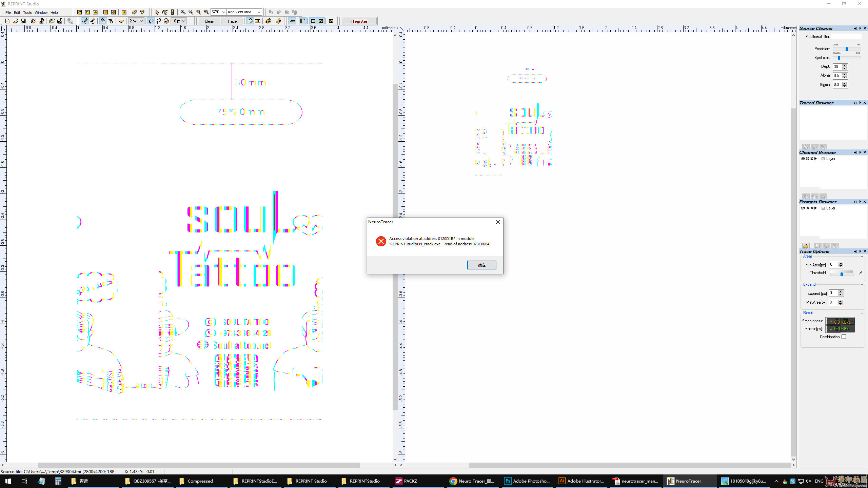The width and height of the screenshot is (868, 488).
Task: Open Traced Browser panel menu arrow
Action: pos(860,103)
